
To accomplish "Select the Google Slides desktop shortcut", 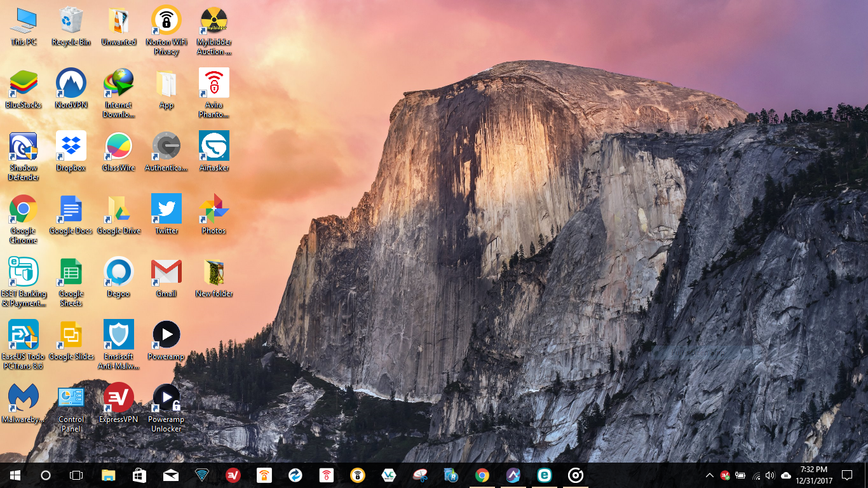I will pyautogui.click(x=71, y=341).
